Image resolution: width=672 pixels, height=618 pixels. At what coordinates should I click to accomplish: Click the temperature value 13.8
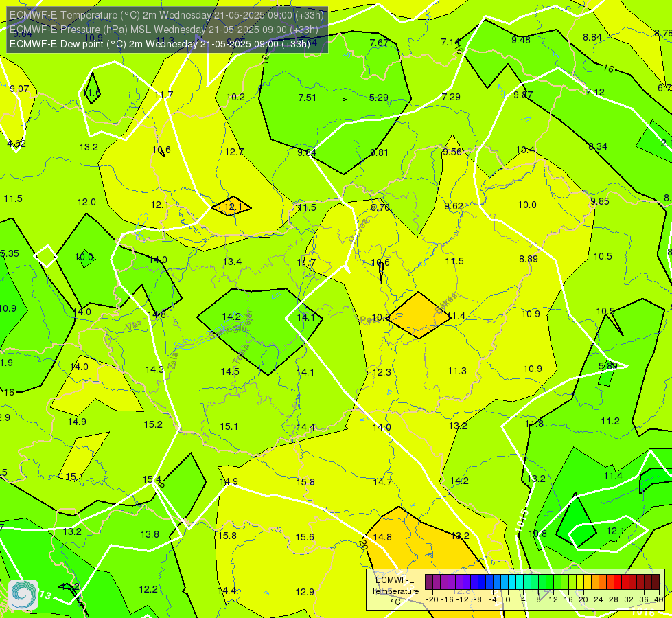point(150,534)
